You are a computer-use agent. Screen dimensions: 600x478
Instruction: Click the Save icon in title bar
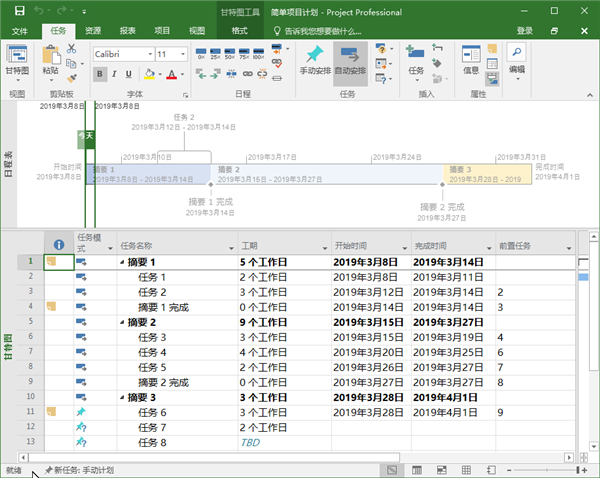pos(11,12)
